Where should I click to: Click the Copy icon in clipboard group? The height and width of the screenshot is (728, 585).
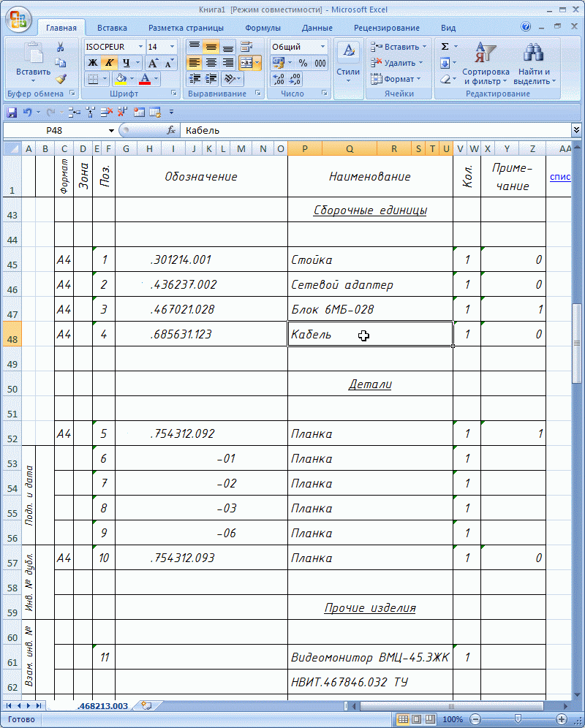61,63
